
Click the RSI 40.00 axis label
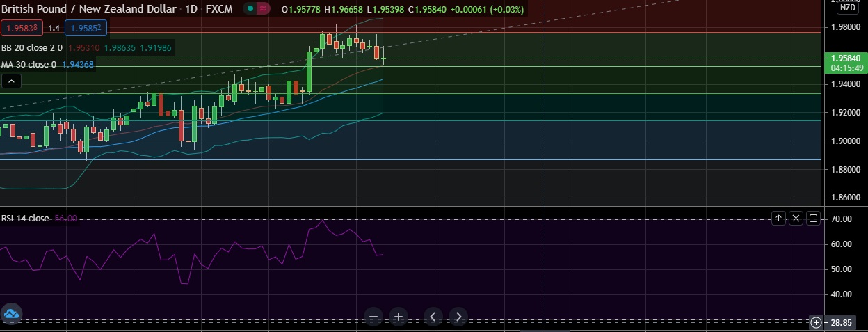(x=842, y=294)
